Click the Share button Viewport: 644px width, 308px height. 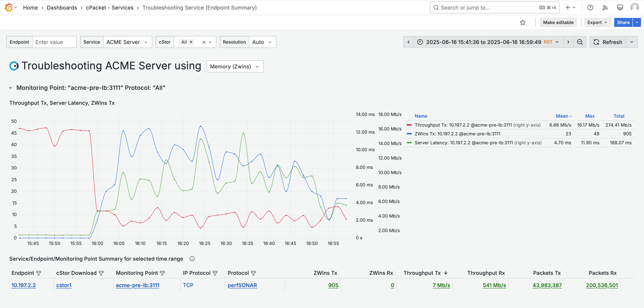point(623,23)
